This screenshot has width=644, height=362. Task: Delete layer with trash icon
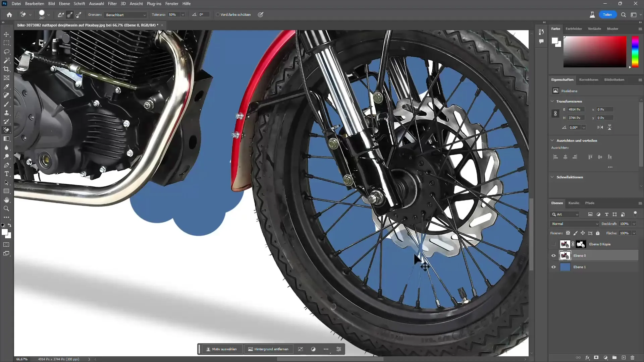632,358
